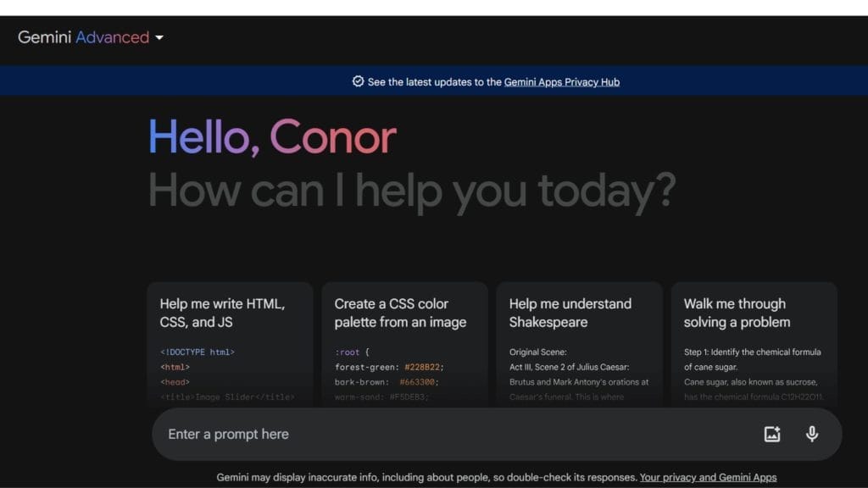Click the upload image icon
Image resolution: width=868 pixels, height=488 pixels.
772,435
